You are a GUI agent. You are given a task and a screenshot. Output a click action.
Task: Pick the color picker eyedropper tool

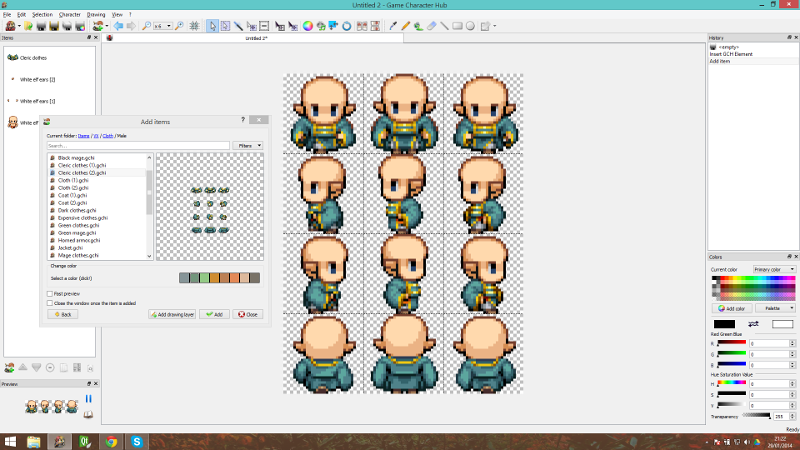[x=393, y=26]
